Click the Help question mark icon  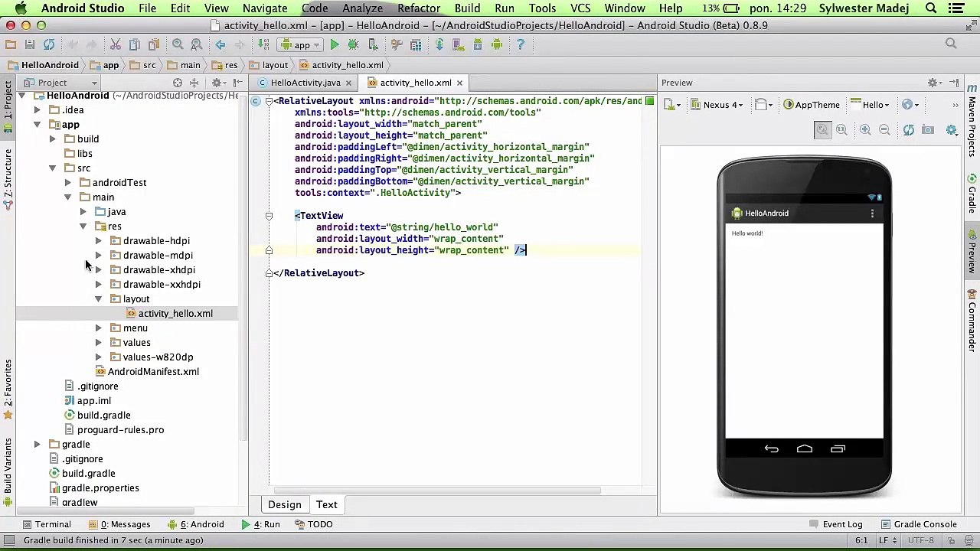[x=521, y=44]
